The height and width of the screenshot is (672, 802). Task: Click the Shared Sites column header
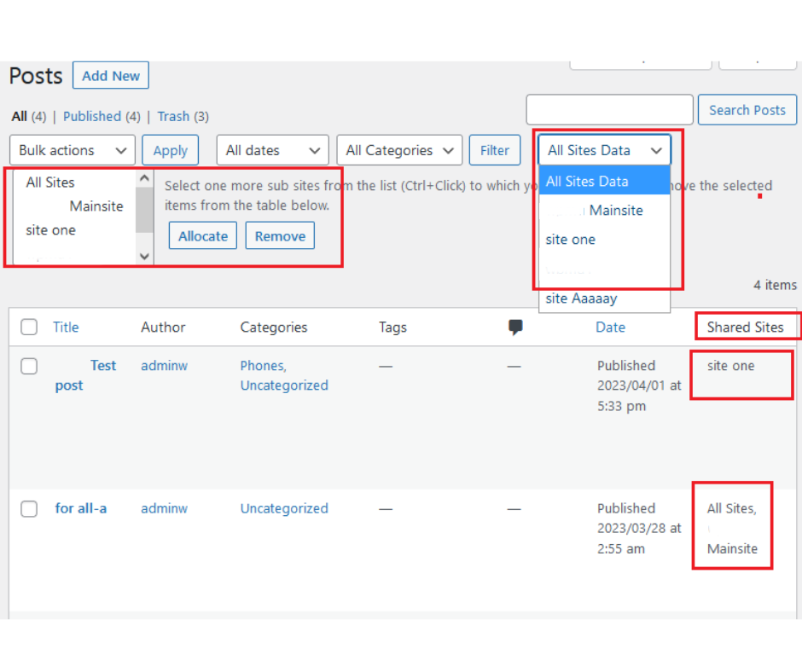click(745, 327)
